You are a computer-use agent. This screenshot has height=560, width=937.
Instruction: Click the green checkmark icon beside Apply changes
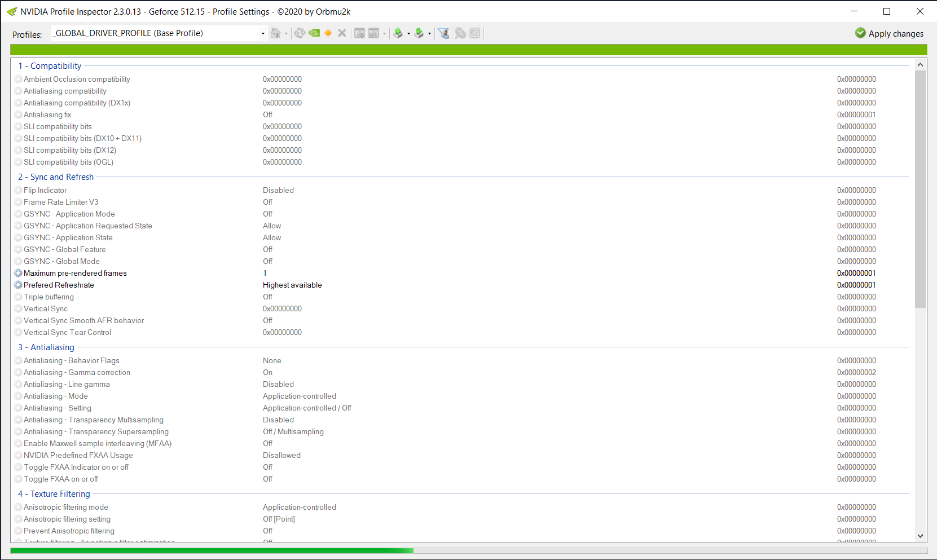click(x=860, y=33)
